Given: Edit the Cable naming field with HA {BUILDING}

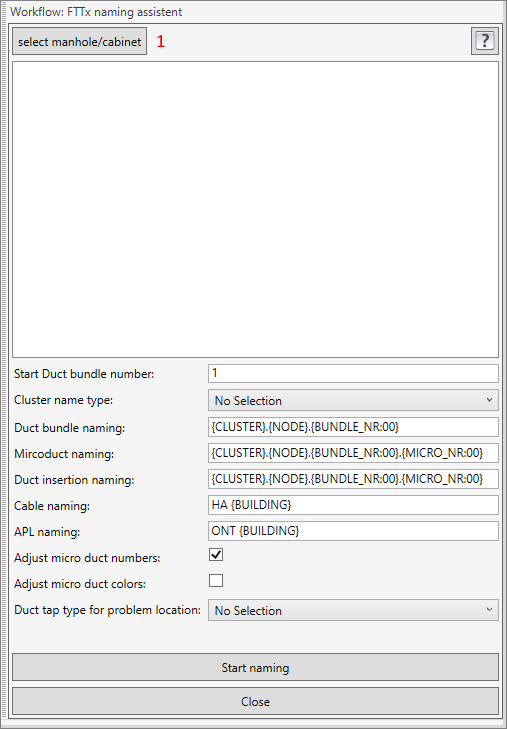Looking at the screenshot, I should click(353, 505).
